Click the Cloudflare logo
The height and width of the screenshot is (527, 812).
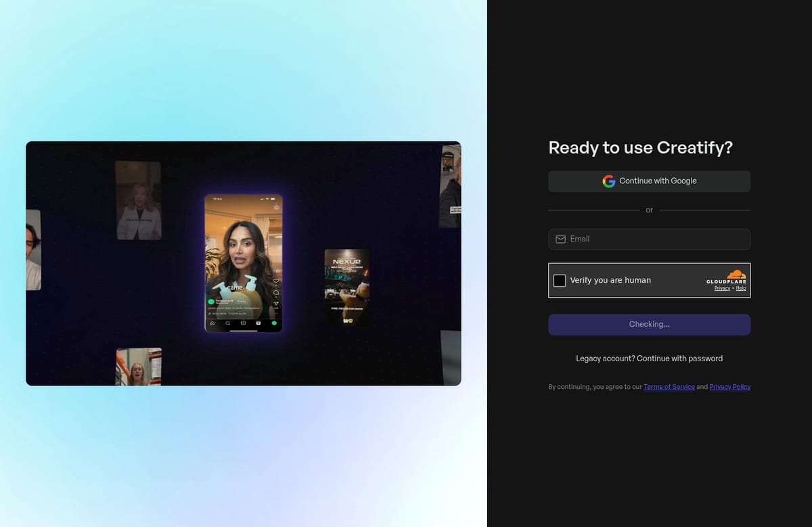tap(726, 277)
